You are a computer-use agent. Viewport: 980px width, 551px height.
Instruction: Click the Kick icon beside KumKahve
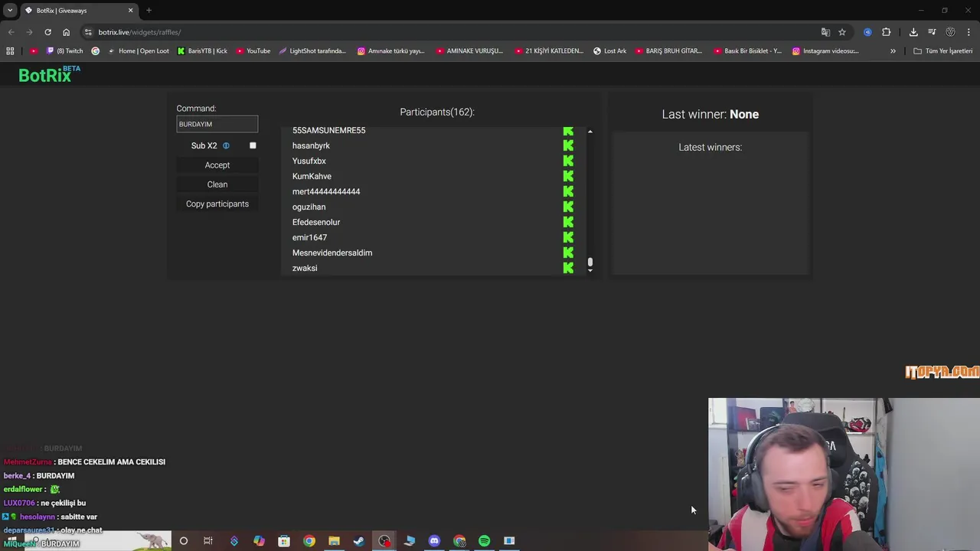[568, 176]
